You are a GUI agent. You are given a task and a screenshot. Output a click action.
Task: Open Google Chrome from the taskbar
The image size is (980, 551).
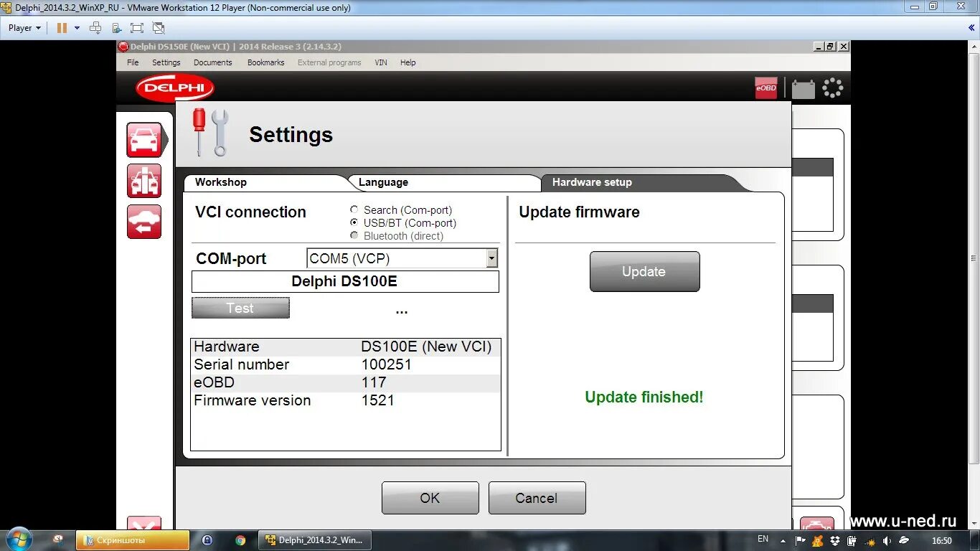240,540
